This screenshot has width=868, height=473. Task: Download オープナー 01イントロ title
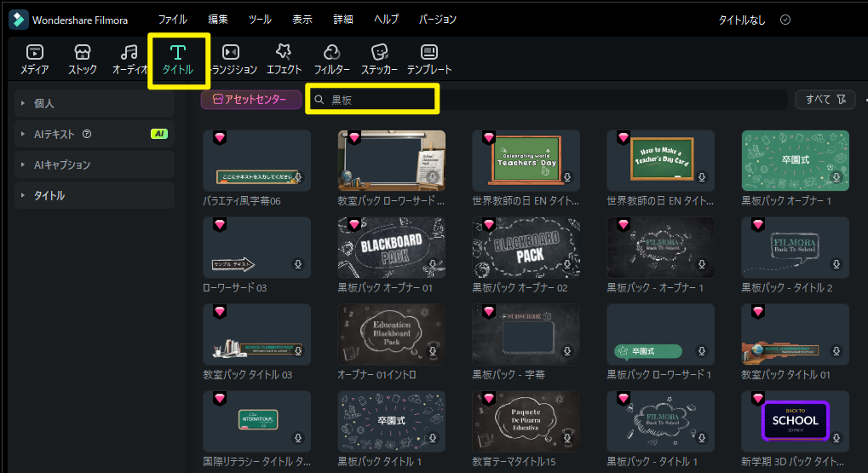(x=433, y=351)
